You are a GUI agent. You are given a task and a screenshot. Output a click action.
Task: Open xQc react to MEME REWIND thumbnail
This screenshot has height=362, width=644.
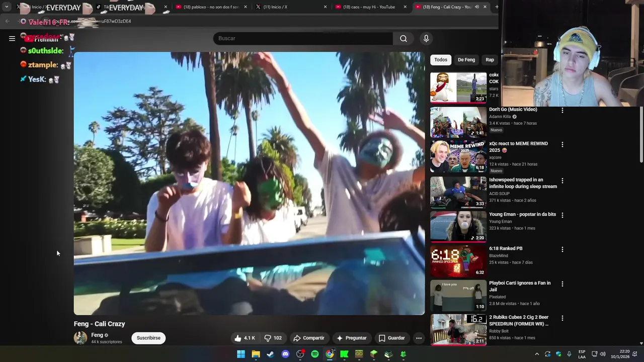tap(458, 156)
